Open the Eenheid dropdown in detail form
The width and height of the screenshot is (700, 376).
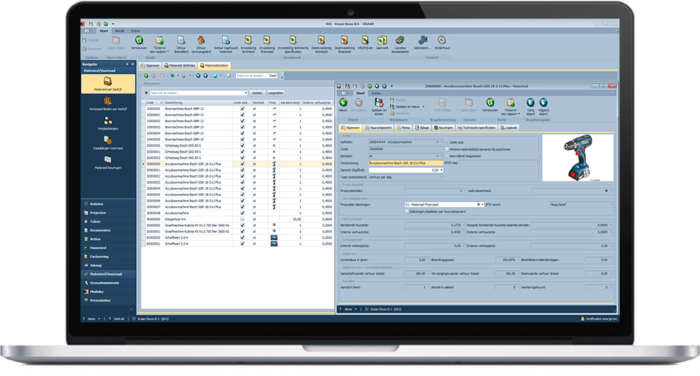(406, 156)
